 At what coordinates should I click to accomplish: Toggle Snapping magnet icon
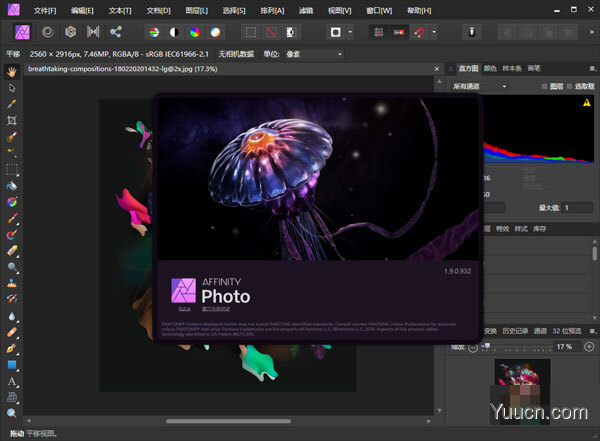419,33
